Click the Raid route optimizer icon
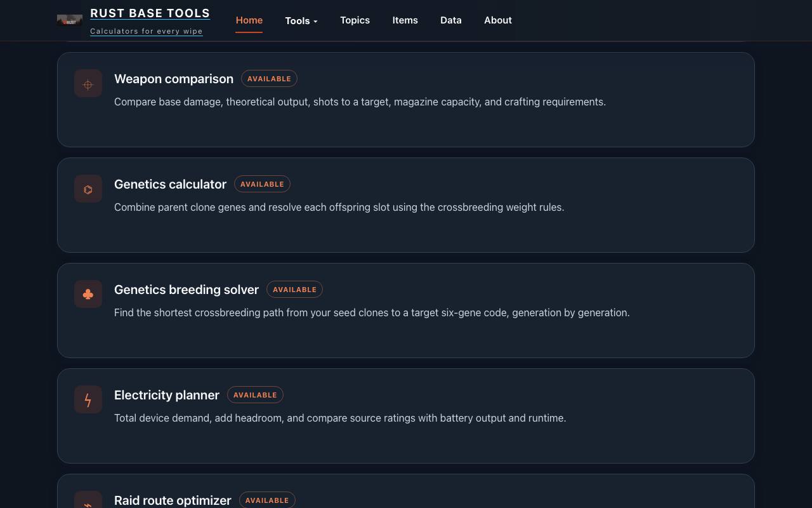The height and width of the screenshot is (508, 812). pos(88,500)
